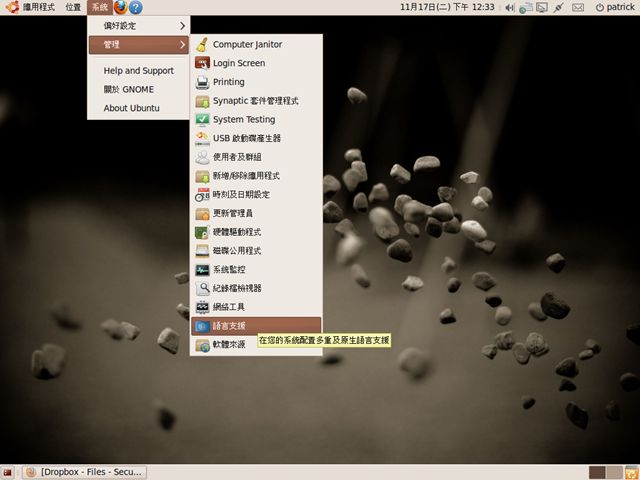Click the show desktop icon in bottom panel
The image size is (640, 480).
[x=7, y=472]
